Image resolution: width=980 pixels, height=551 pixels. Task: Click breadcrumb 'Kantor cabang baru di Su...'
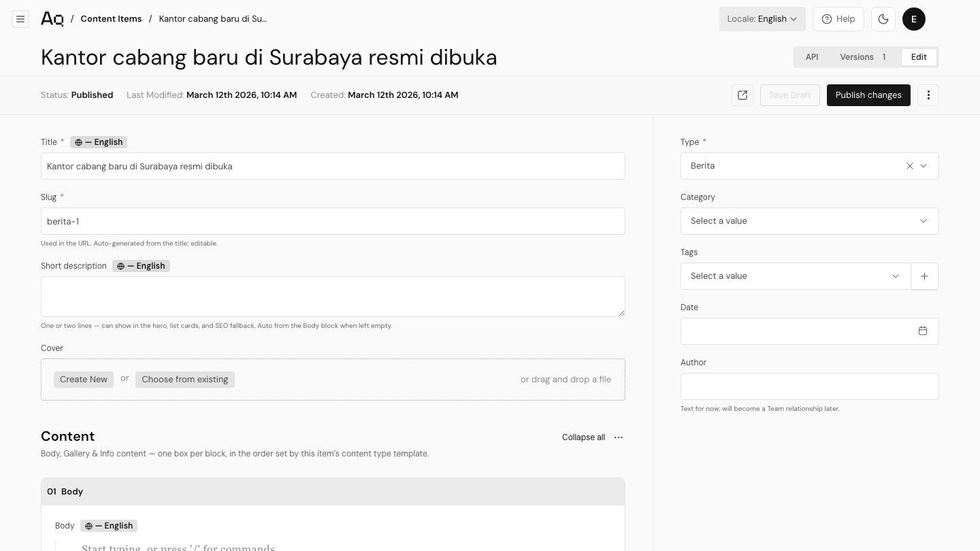[213, 19]
